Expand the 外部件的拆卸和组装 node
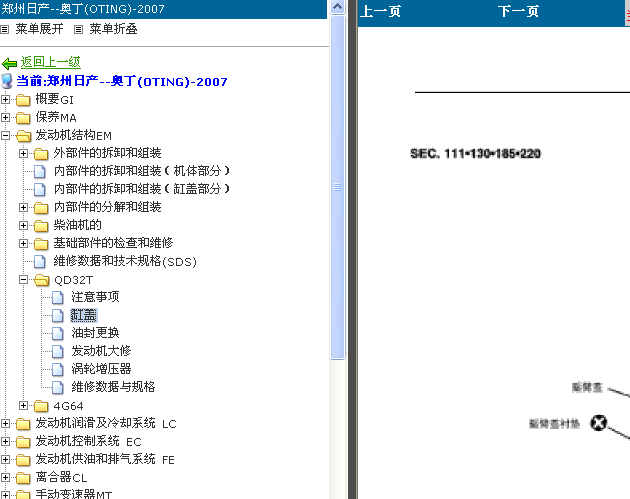630x499 pixels. click(23, 153)
